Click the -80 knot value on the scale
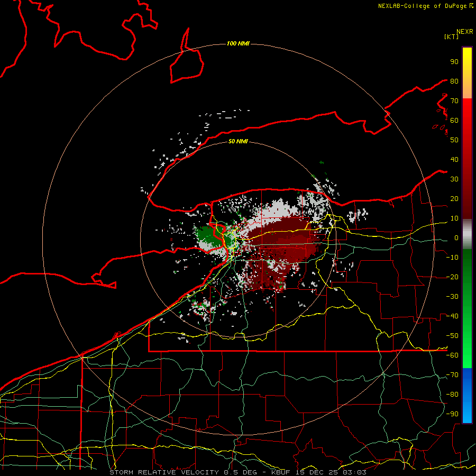Screen dimensions: 476x476 [452, 395]
